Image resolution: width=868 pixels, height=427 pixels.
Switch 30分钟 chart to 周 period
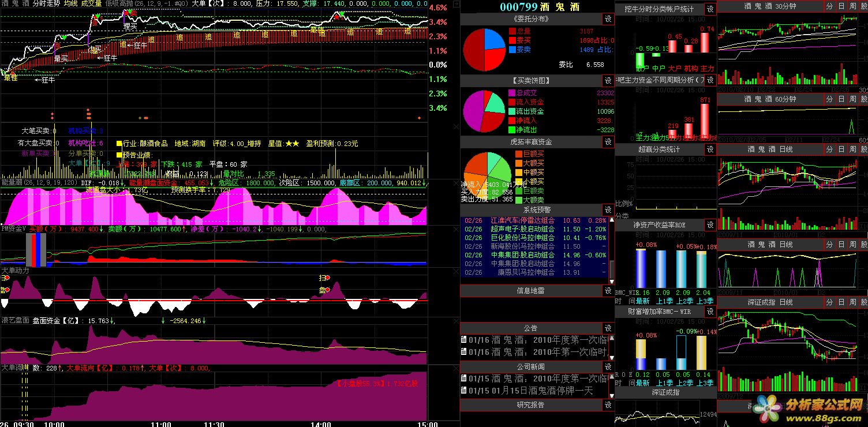(x=852, y=6)
